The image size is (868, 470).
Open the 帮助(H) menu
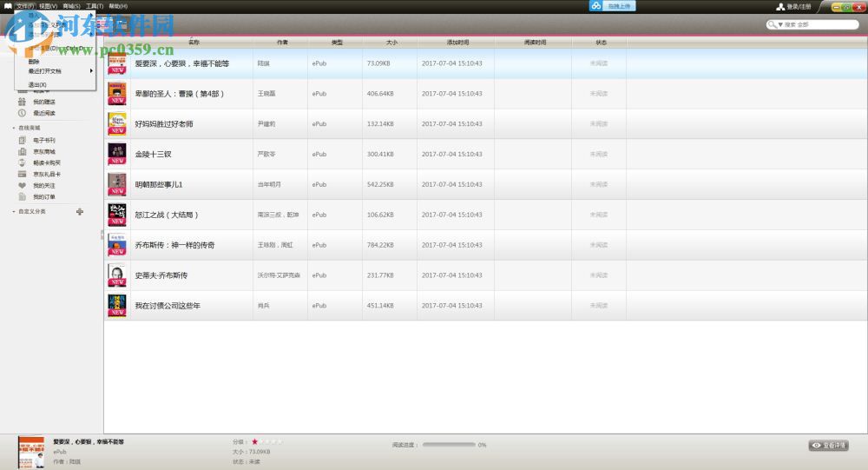(118, 6)
